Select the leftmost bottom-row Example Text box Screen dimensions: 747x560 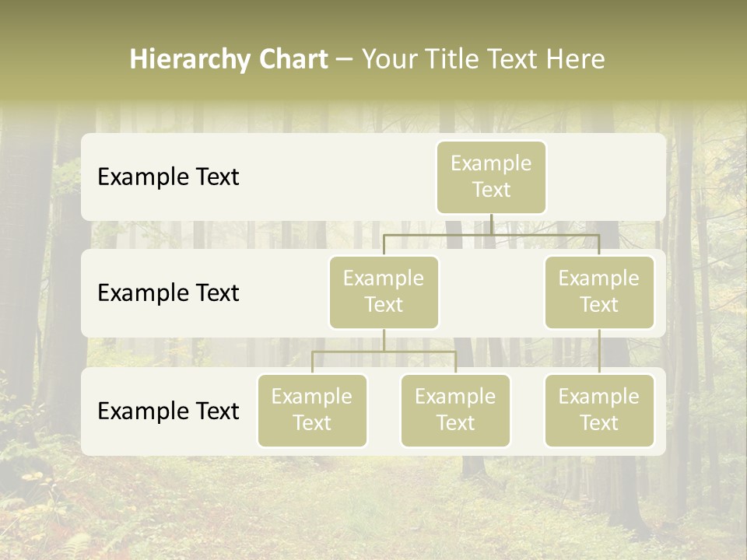(312, 411)
